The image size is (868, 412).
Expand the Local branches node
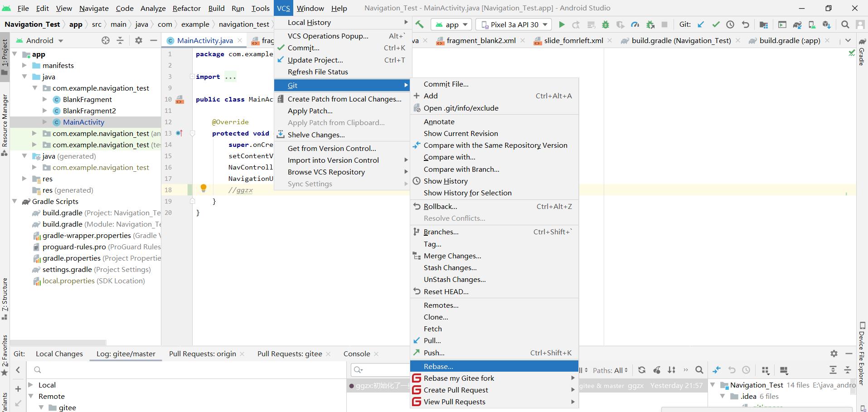click(31, 385)
